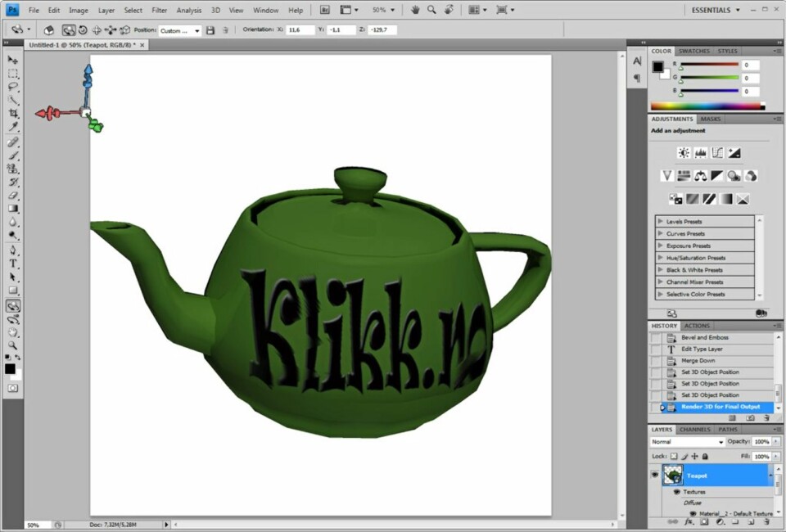
Task: Toggle visibility of Material_2 Default Texture
Action: [x=693, y=513]
